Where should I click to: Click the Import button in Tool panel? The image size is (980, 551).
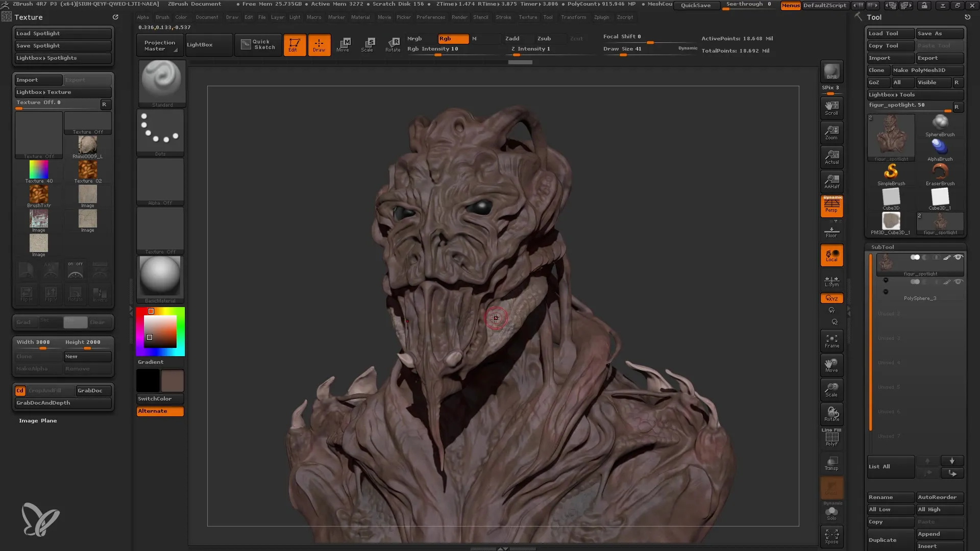(x=889, y=58)
